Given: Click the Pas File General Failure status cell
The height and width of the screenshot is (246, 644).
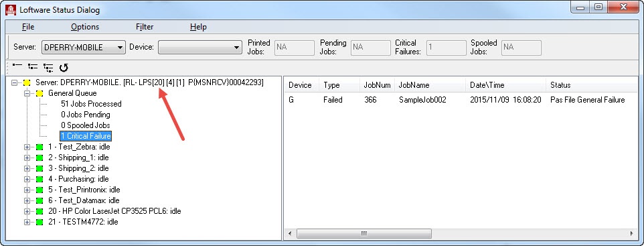Looking at the screenshot, I should coord(588,100).
